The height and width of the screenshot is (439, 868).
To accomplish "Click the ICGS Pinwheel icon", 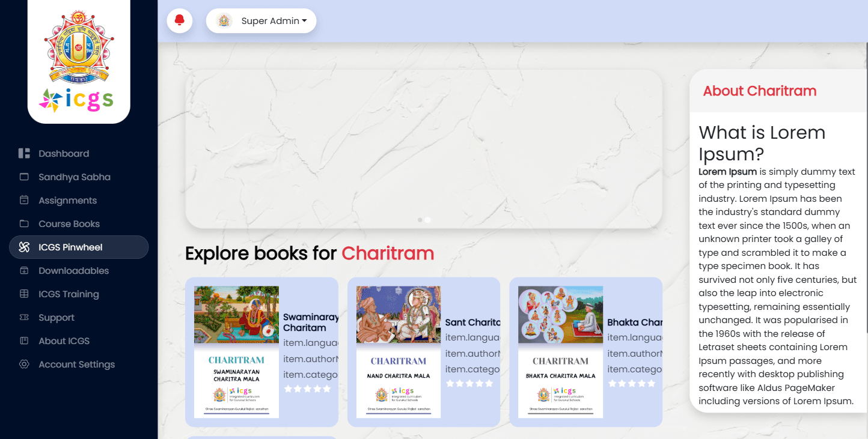I will [x=24, y=247].
